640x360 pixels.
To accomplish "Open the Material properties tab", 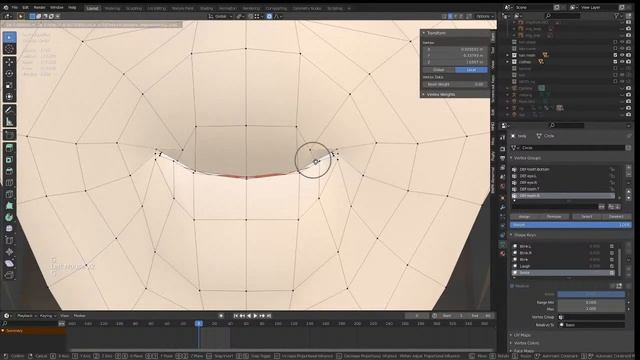I will [x=502, y=253].
